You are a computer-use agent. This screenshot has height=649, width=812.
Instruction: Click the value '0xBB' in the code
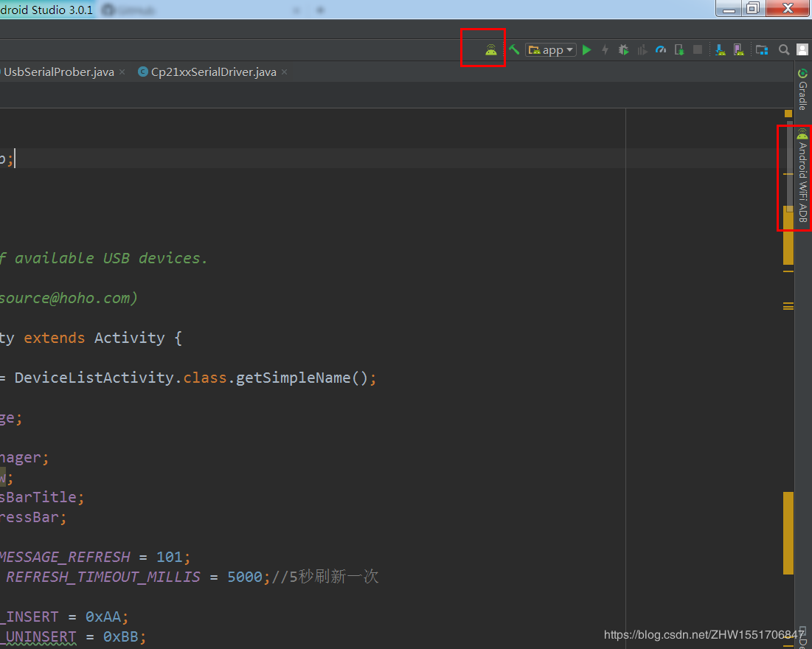(x=121, y=636)
